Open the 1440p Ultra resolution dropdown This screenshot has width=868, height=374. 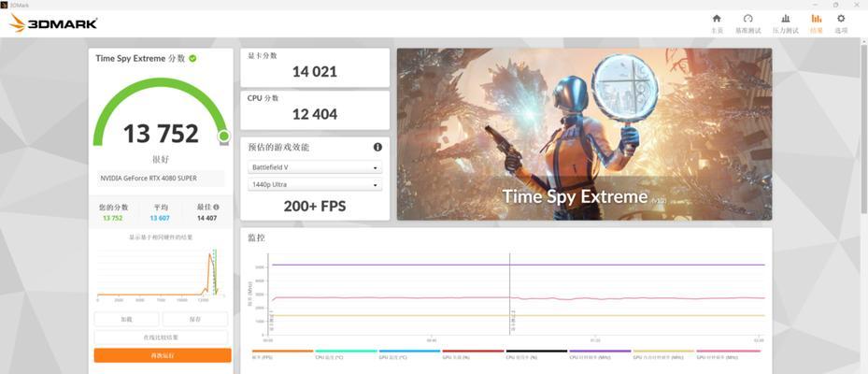(x=315, y=184)
